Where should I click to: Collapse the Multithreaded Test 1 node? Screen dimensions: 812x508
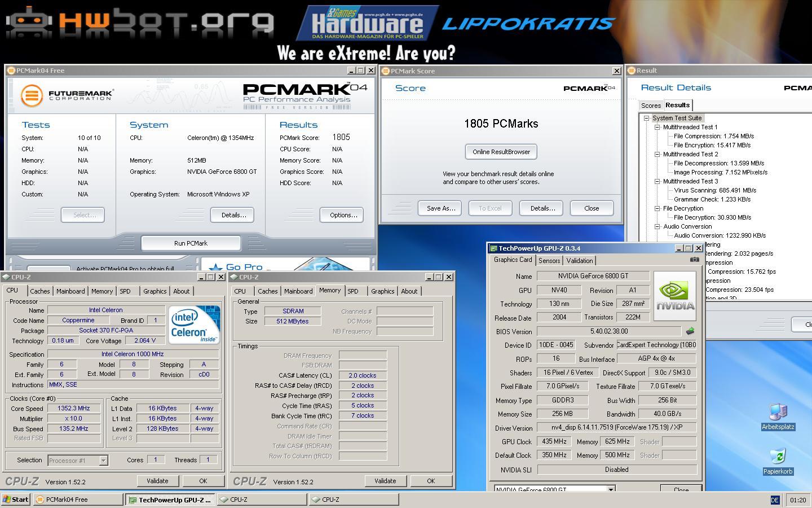coord(657,127)
